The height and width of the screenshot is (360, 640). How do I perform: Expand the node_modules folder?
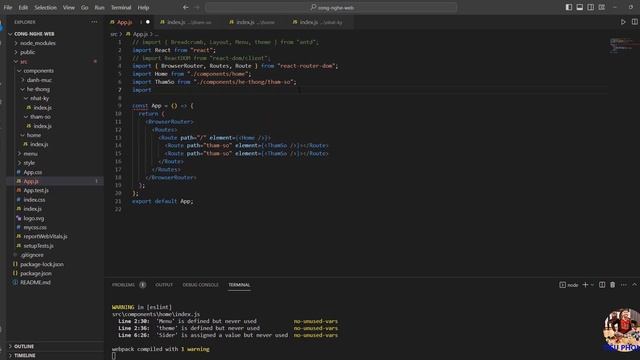pos(38,43)
